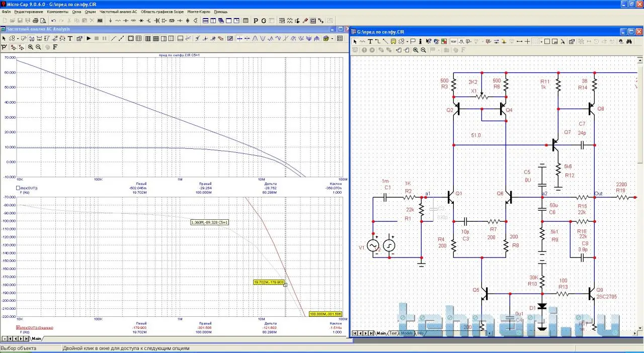The width and height of the screenshot is (644, 353).
Task: Open the Монте-Карло menu
Action: pyautogui.click(x=199, y=11)
